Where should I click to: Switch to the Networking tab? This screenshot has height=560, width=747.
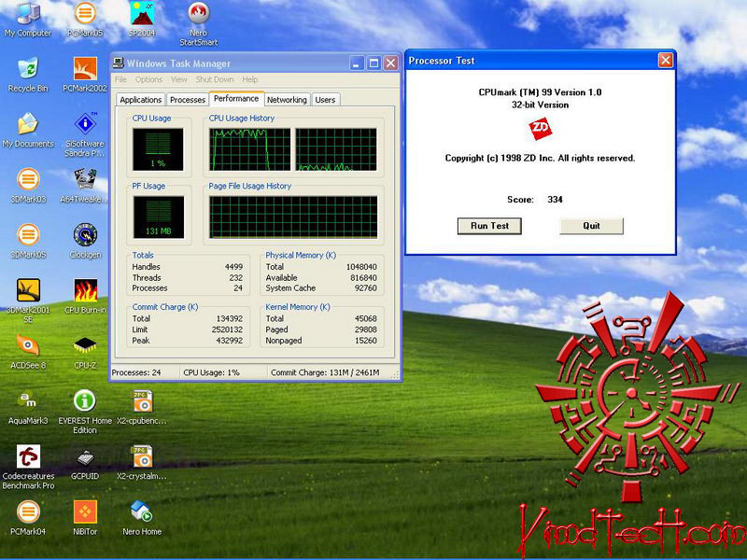tap(287, 100)
